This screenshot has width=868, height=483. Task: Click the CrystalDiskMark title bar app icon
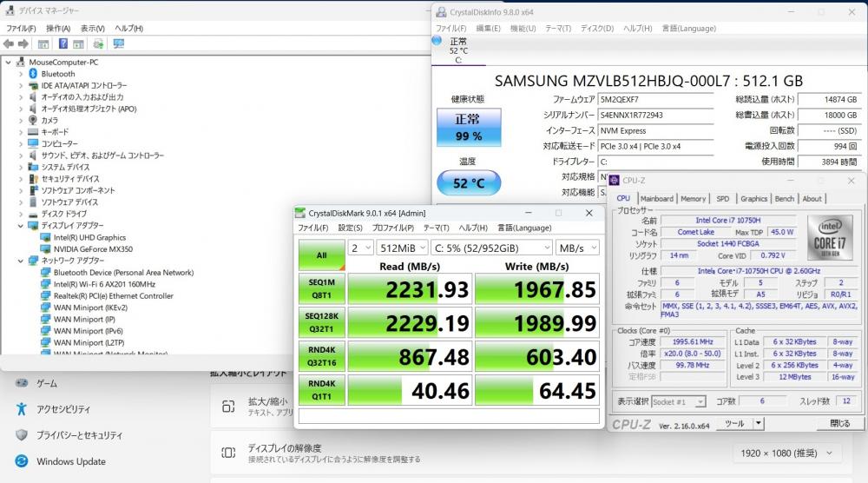pos(300,213)
